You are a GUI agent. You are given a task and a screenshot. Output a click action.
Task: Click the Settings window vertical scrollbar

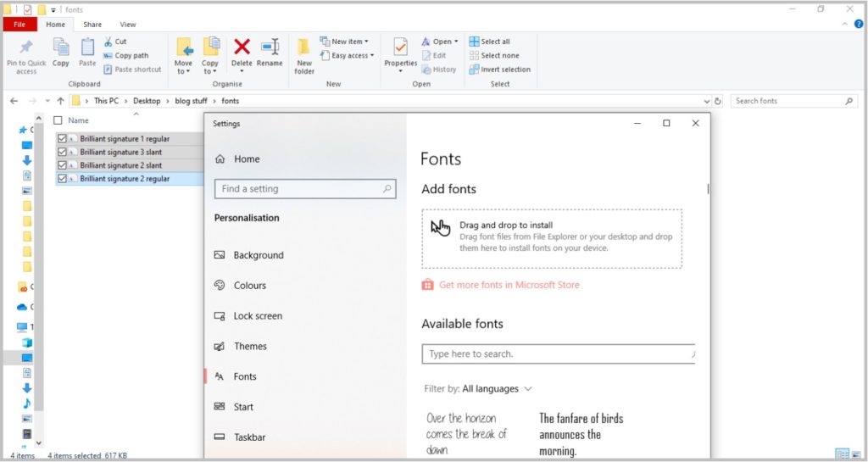708,189
